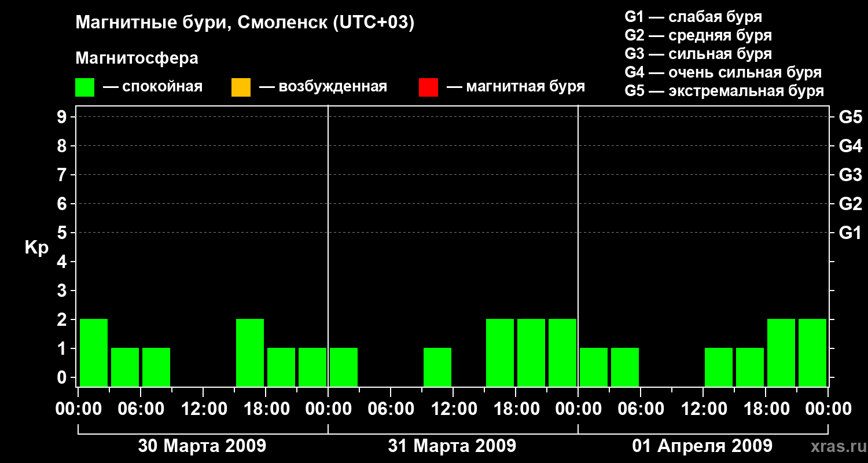Click the 'Kp' axis title
Viewport: 868px width, 463px height.
(x=36, y=248)
